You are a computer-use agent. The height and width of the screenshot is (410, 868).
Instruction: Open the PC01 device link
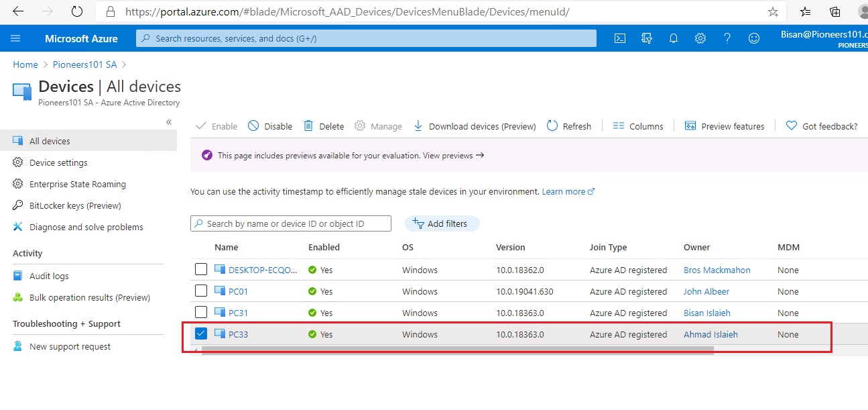point(238,291)
